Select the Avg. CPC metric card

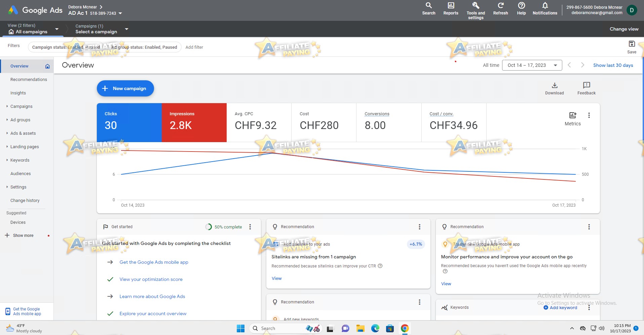[x=259, y=122]
